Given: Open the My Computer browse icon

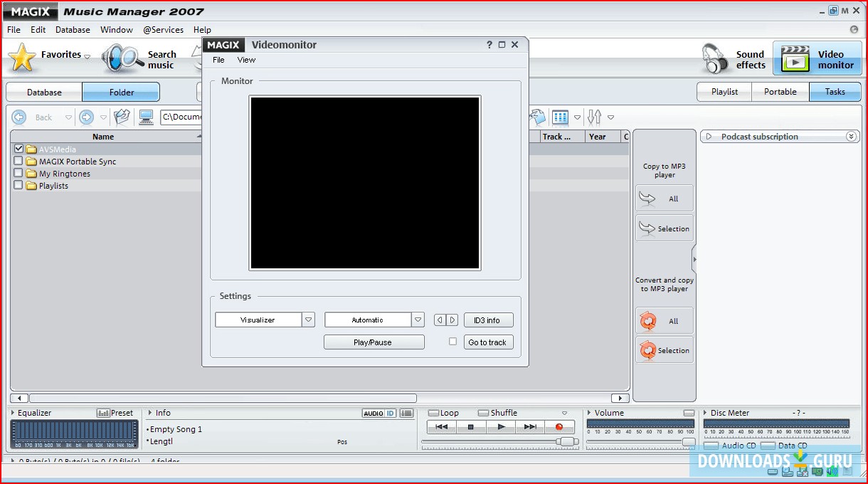Looking at the screenshot, I should 146,117.
